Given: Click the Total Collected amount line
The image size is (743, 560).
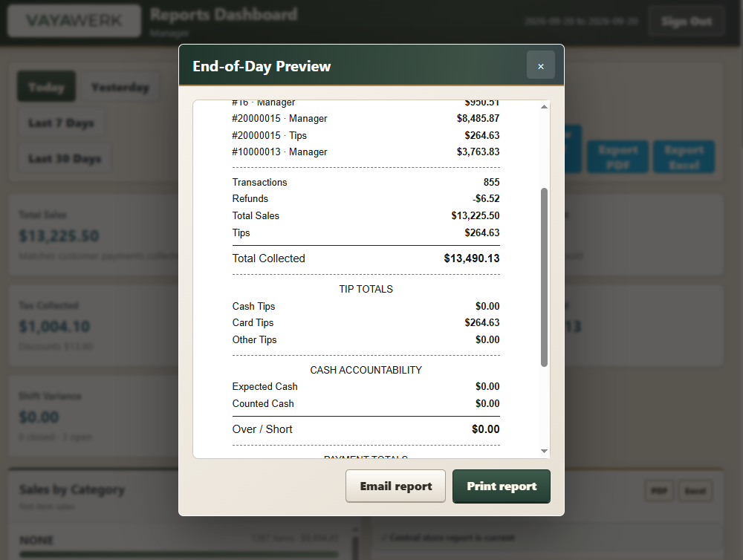Looking at the screenshot, I should (366, 258).
